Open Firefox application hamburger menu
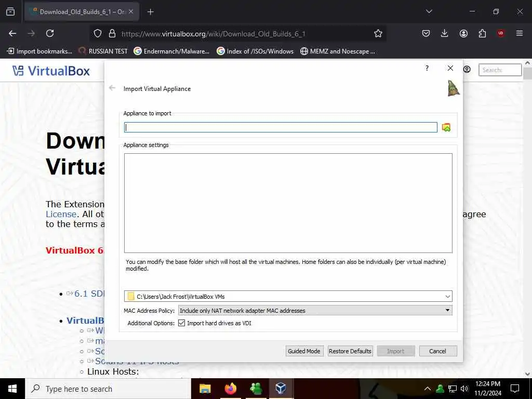532x399 pixels. coord(520,33)
